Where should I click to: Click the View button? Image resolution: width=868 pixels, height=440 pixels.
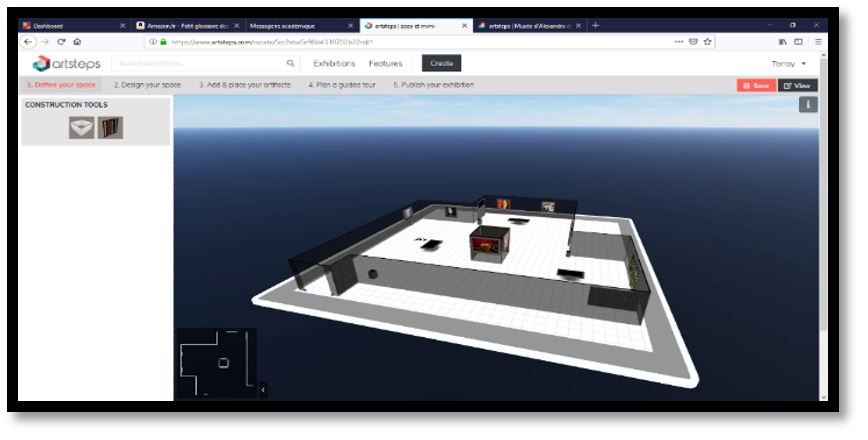[x=798, y=85]
